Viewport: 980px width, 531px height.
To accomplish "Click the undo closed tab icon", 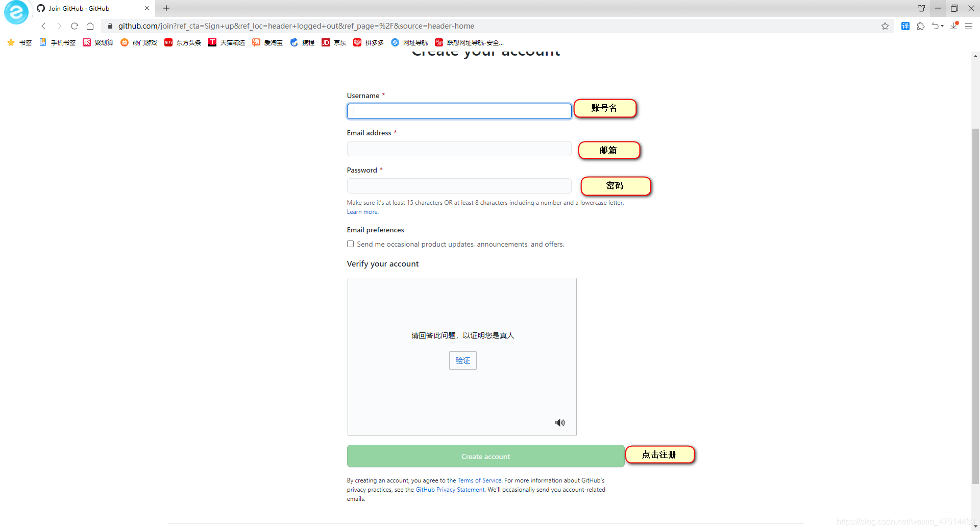I will point(935,26).
